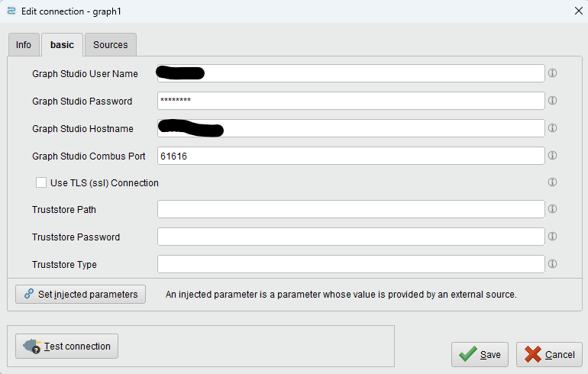Close the Edit connection dialog window
Image resolution: width=588 pixels, height=374 pixels.
coord(577,10)
